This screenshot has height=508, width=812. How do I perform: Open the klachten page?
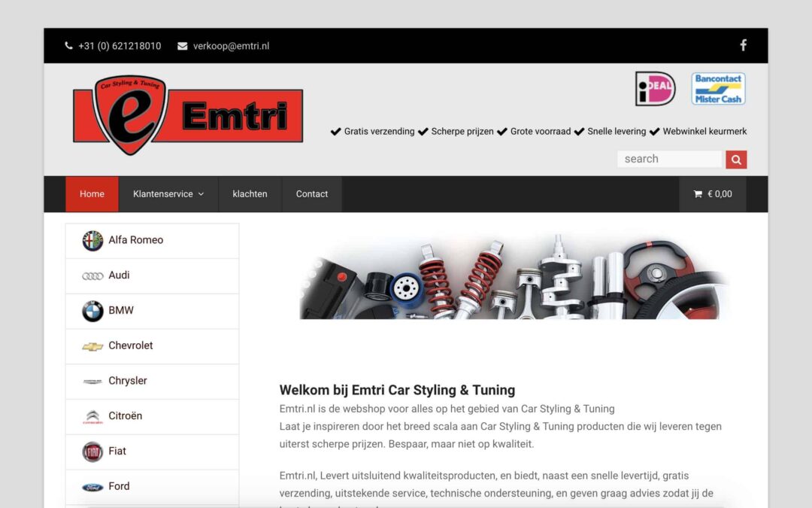[250, 194]
